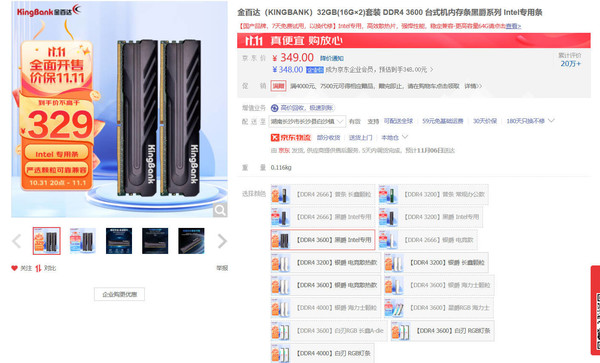Screen dimensions: 600x363
Task: Click 查看> link in the red subtitle
Action: tap(514, 26)
